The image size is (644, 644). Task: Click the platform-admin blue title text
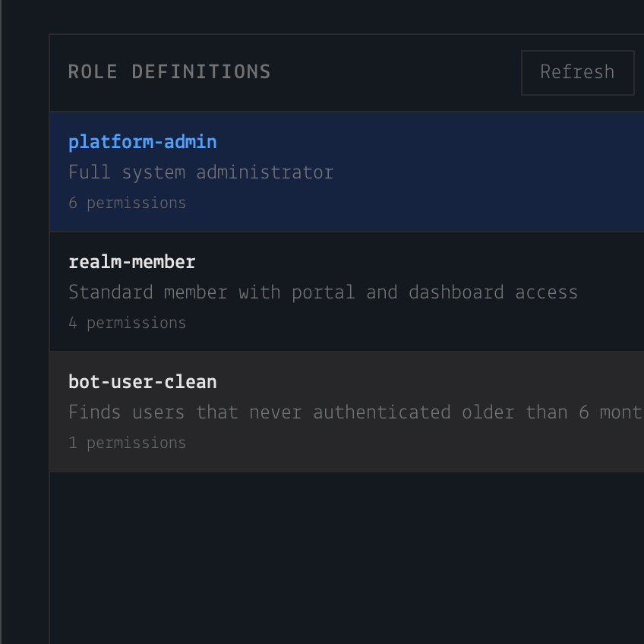point(143,142)
